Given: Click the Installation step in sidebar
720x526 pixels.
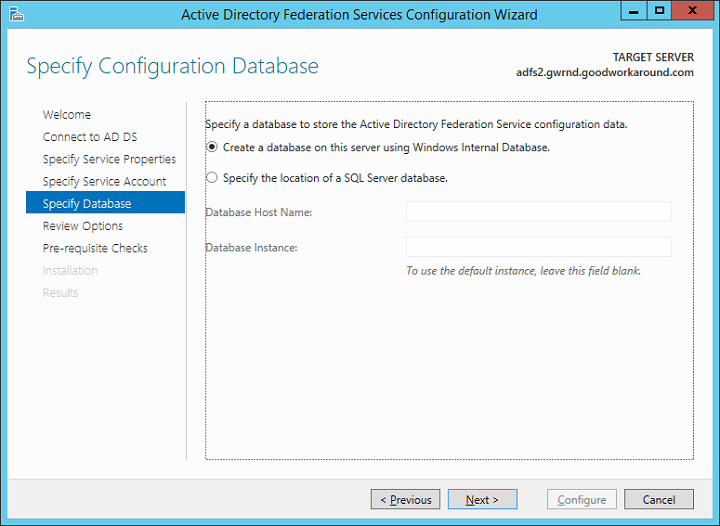Looking at the screenshot, I should pyautogui.click(x=70, y=270).
